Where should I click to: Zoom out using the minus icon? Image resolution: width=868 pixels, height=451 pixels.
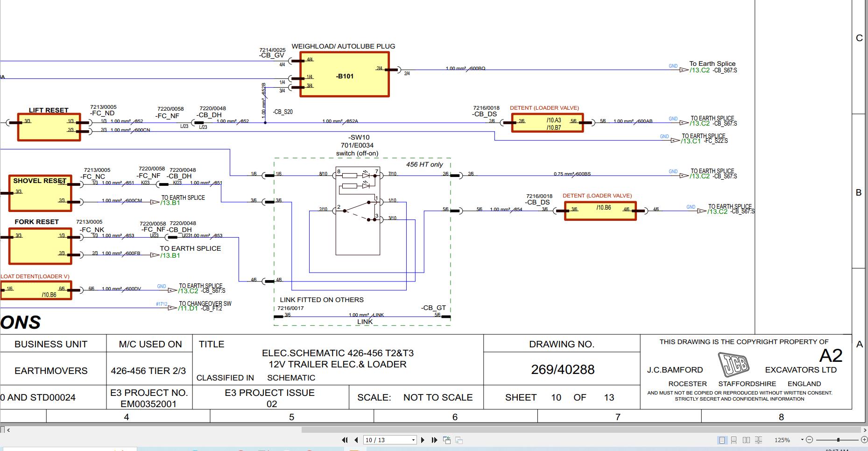pyautogui.click(x=809, y=439)
